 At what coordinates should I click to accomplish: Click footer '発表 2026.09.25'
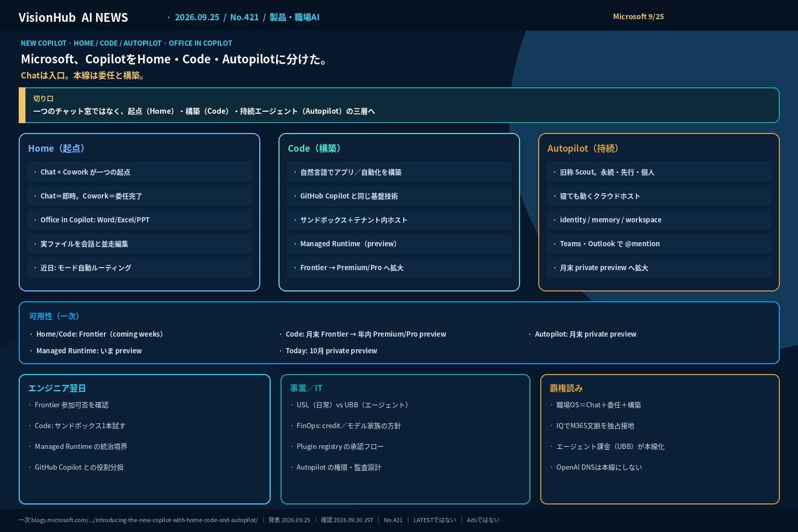click(x=289, y=520)
